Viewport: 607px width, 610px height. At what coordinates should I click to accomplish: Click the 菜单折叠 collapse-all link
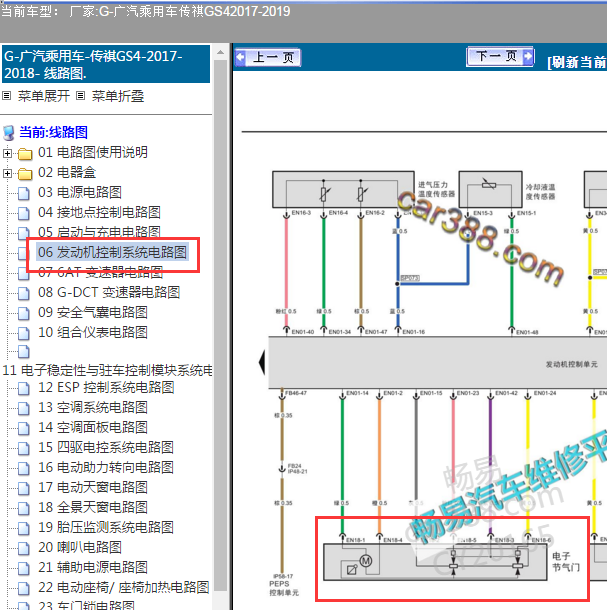tap(118, 96)
